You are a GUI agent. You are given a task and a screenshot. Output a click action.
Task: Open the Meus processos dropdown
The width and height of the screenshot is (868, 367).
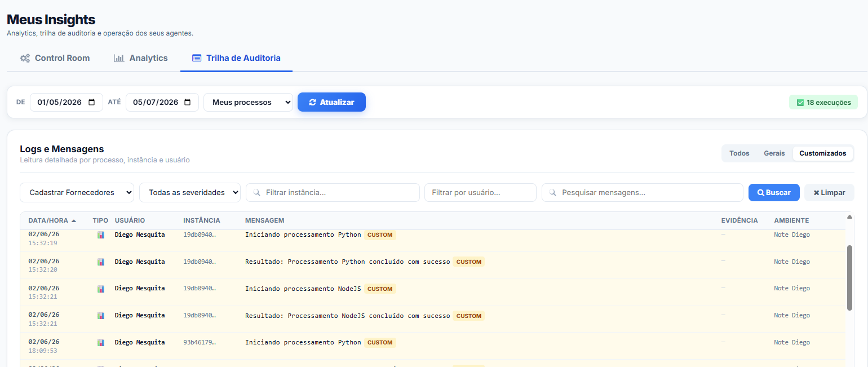(248, 102)
